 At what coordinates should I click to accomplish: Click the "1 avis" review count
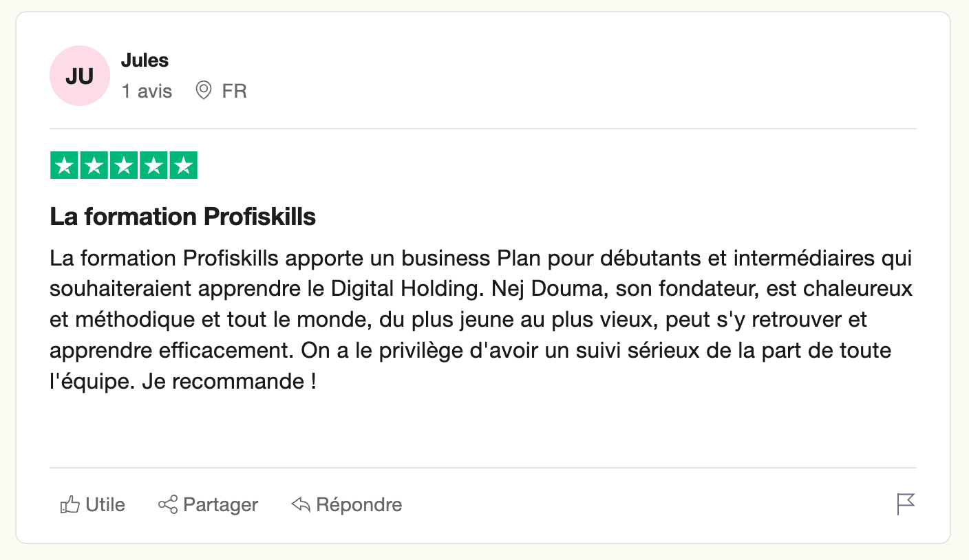[147, 91]
